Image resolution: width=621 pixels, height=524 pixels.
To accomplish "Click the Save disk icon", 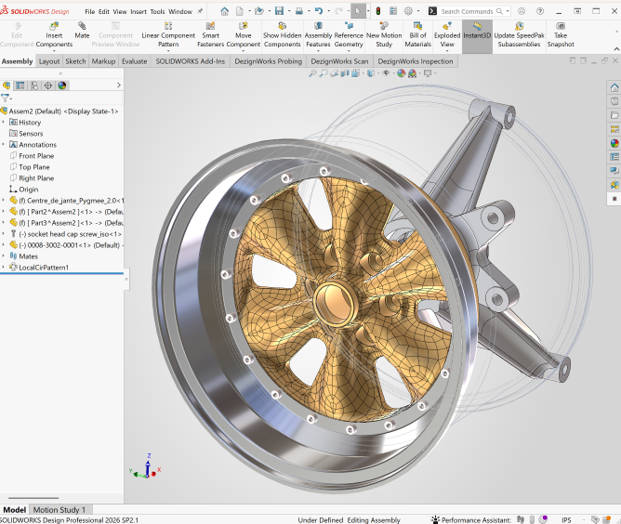I will tap(279, 11).
